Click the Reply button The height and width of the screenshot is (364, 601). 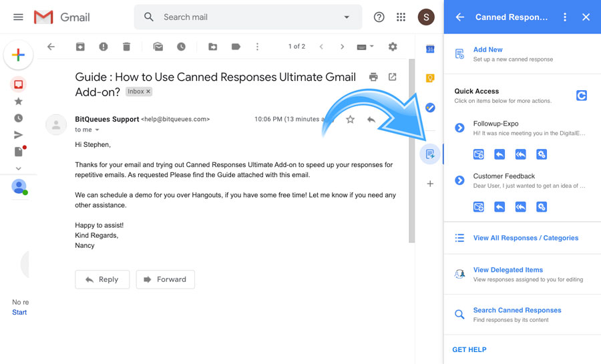click(102, 279)
